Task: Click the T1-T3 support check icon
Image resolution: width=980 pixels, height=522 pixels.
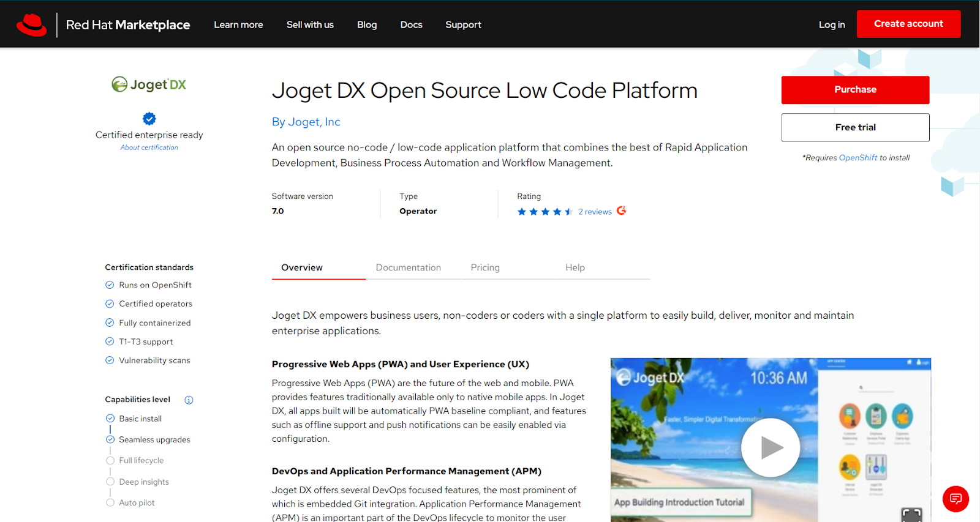Action: pos(110,341)
